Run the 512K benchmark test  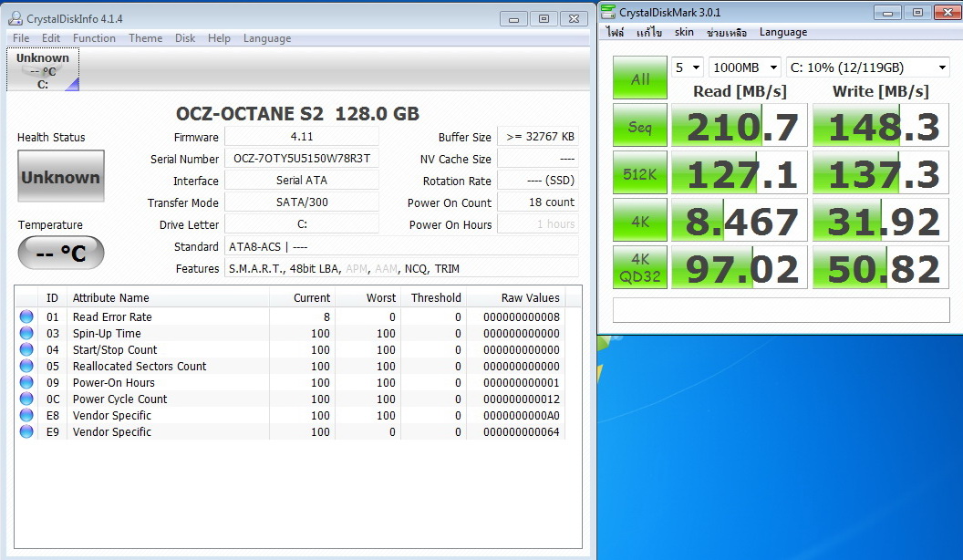coord(640,173)
